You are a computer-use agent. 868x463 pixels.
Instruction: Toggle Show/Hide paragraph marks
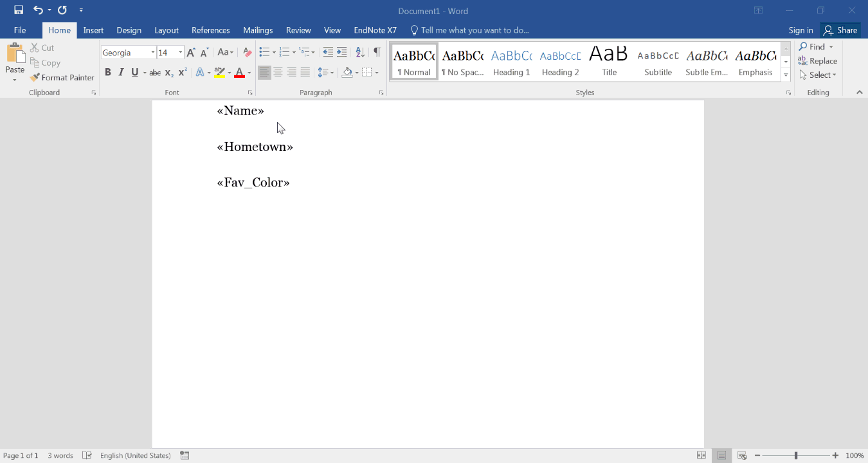click(x=377, y=53)
